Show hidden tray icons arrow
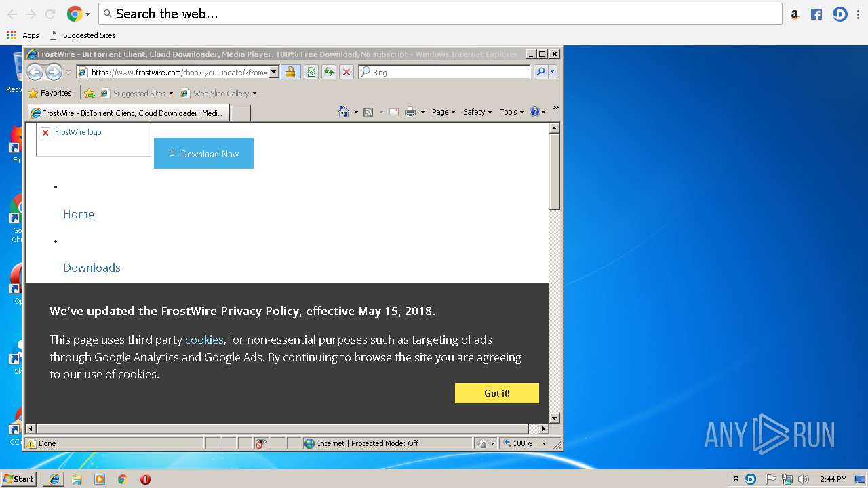Screen dimensions: 868x488 click(x=736, y=479)
